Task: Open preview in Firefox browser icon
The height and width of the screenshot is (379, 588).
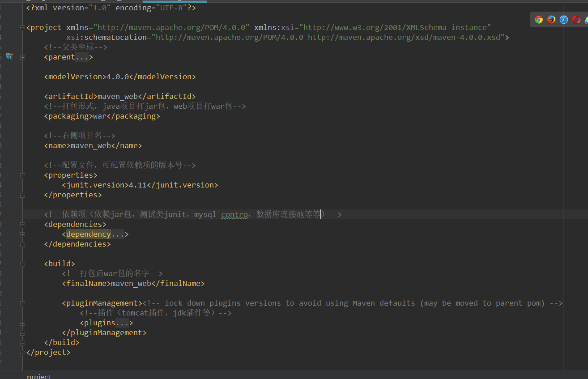Action: tap(551, 20)
